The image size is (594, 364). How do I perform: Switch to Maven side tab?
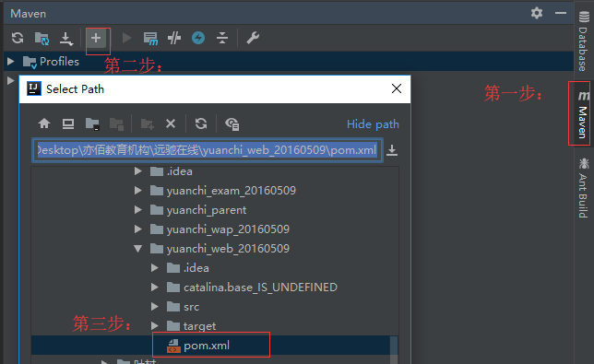coord(583,114)
